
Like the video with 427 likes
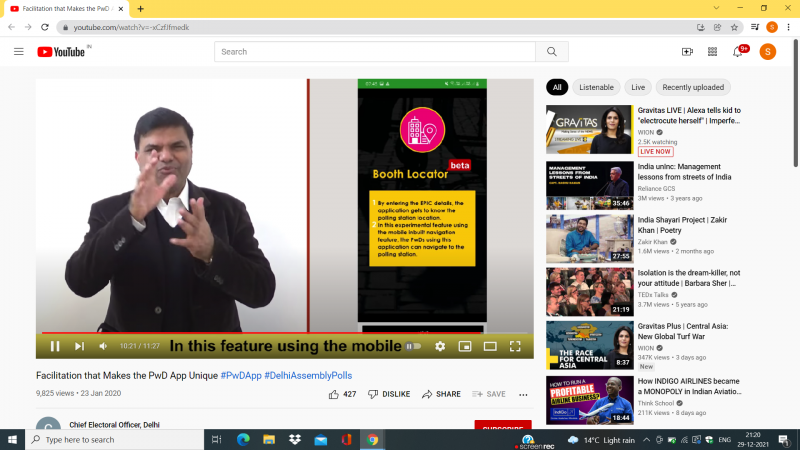[x=342, y=394]
